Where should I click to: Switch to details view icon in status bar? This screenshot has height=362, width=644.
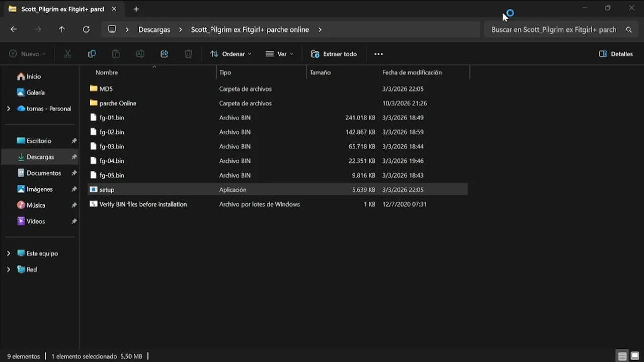click(x=622, y=356)
